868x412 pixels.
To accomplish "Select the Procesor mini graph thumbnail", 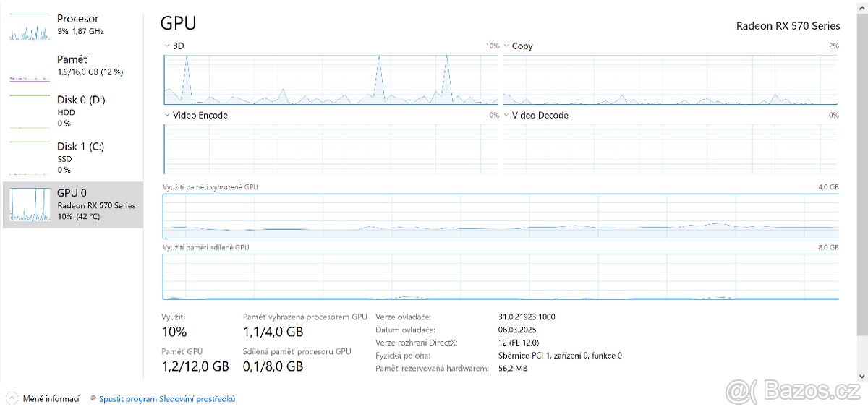I will (x=28, y=28).
